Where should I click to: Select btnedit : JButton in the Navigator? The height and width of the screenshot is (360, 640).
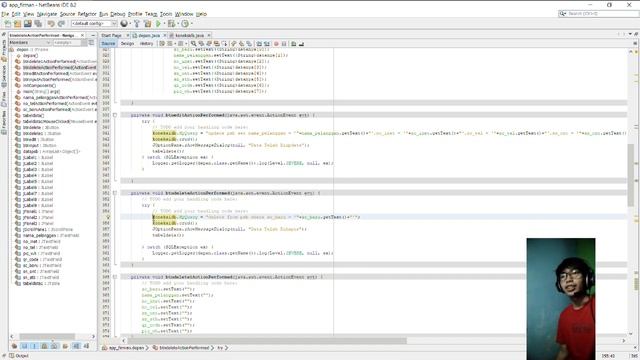point(35,139)
